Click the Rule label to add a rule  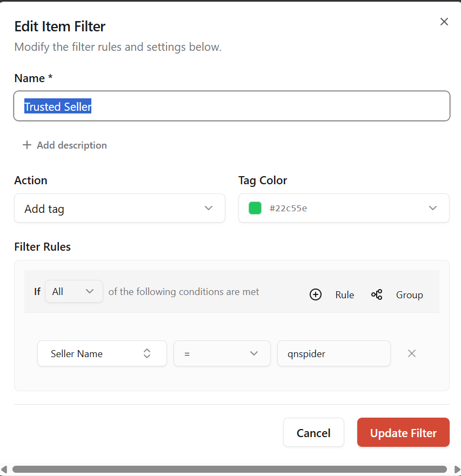pos(344,294)
